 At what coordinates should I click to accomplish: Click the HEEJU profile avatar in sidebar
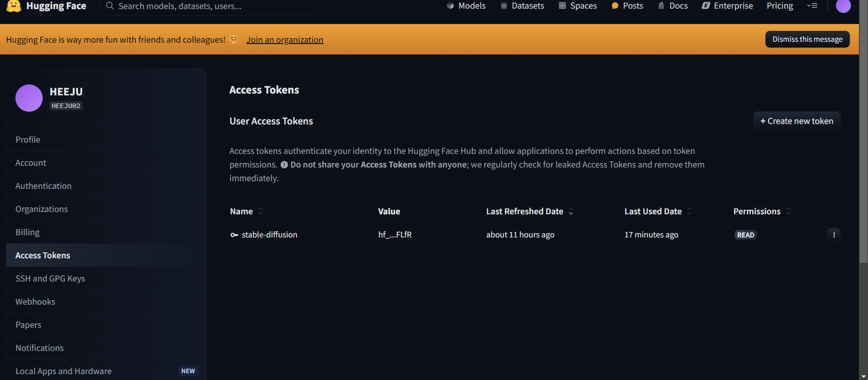pos(29,98)
